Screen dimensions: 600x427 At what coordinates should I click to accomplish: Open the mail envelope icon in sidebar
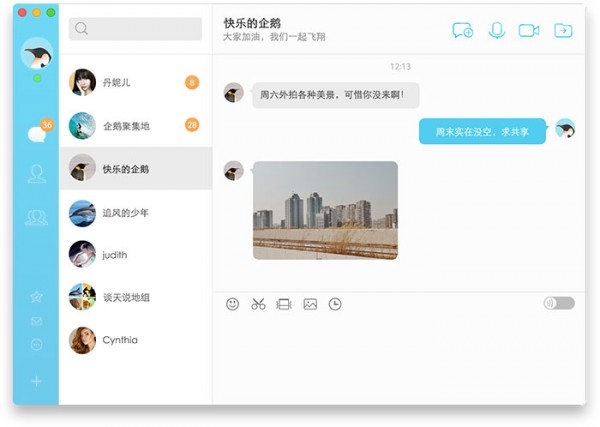37,321
